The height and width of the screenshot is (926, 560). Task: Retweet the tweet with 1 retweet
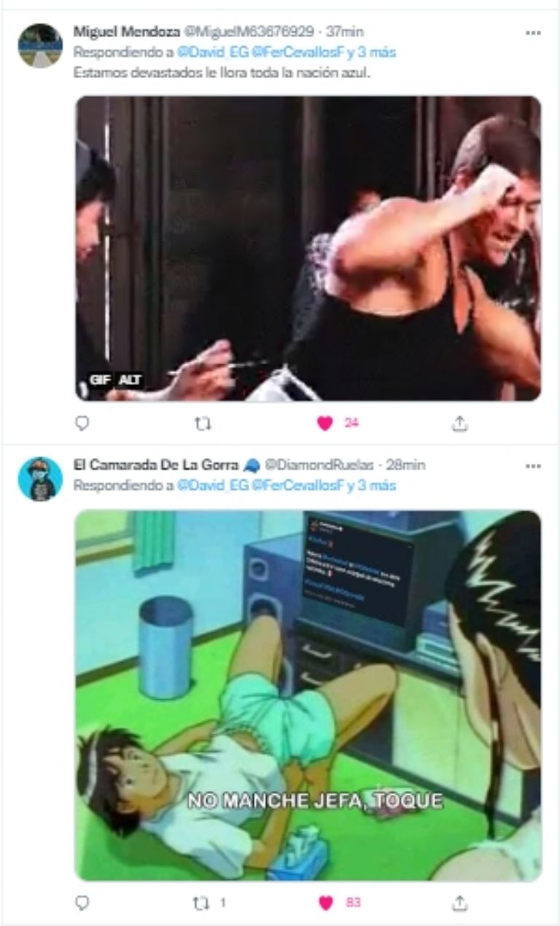(x=200, y=903)
